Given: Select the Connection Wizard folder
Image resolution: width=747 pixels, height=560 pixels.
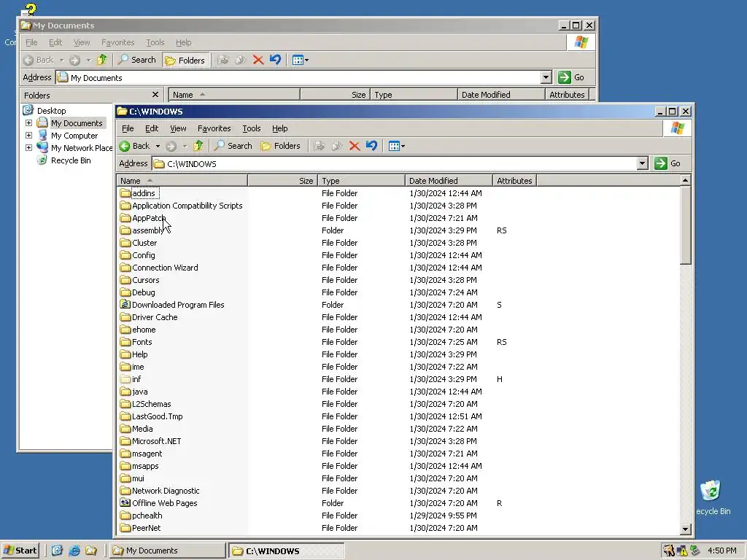Looking at the screenshot, I should [159, 268].
